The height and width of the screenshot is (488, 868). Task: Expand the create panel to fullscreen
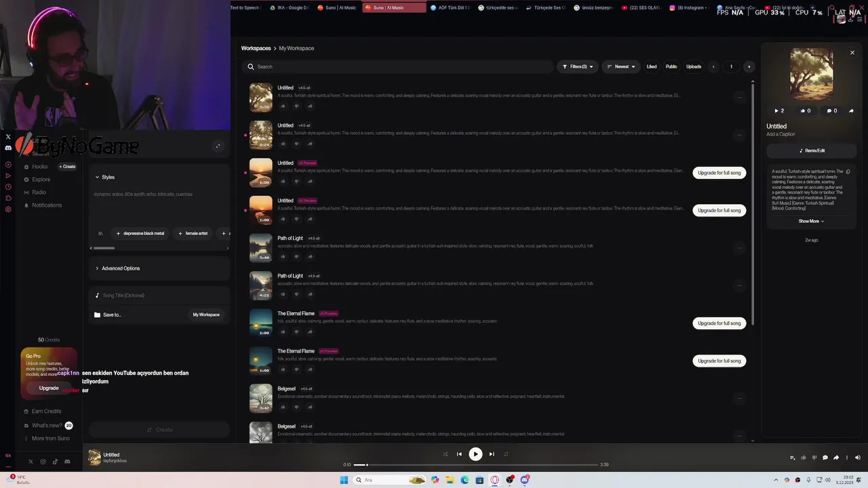(x=218, y=146)
